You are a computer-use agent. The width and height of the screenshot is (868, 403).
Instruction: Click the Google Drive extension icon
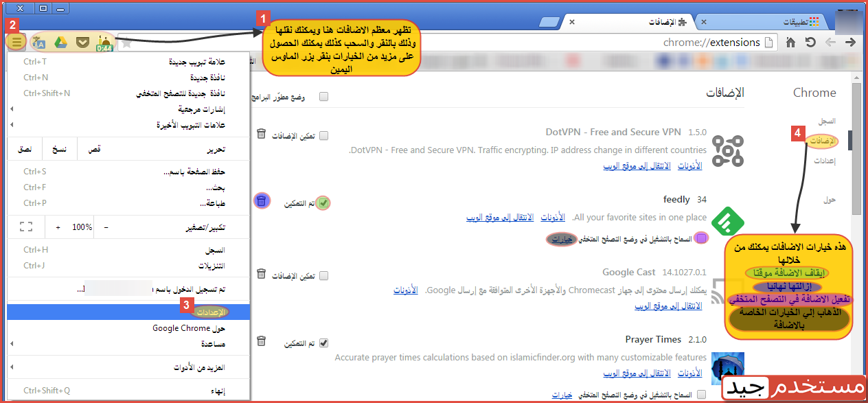click(60, 43)
